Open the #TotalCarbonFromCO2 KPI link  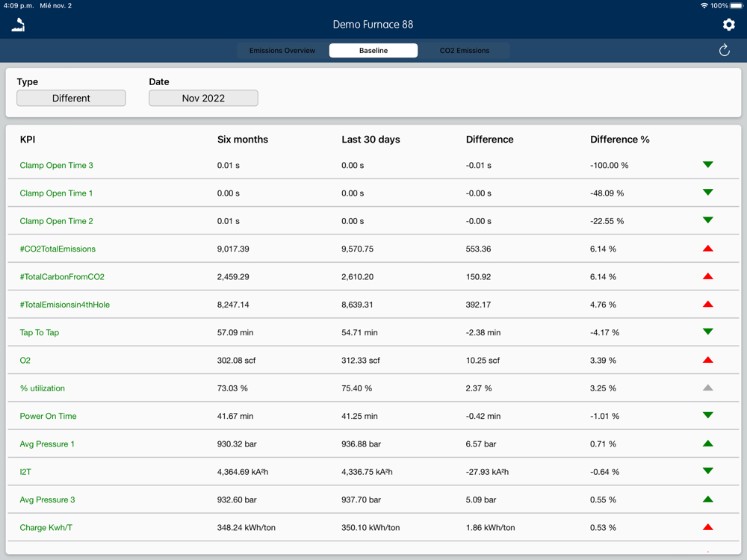pos(62,277)
